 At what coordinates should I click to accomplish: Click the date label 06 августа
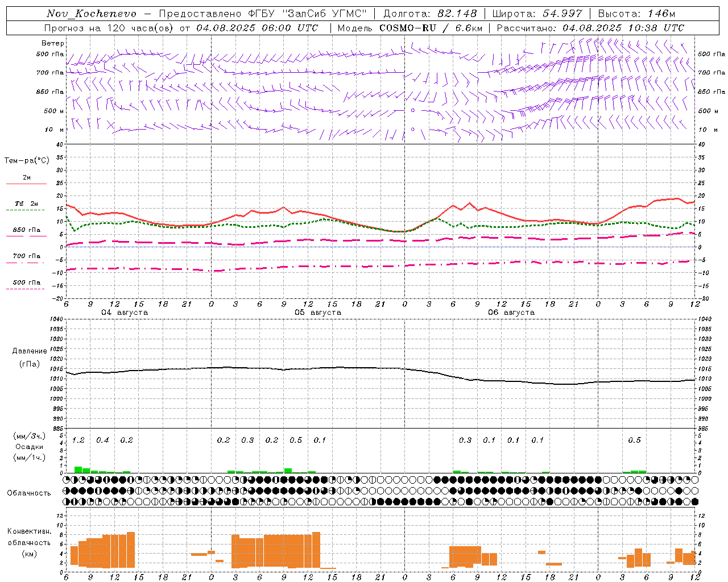point(511,313)
